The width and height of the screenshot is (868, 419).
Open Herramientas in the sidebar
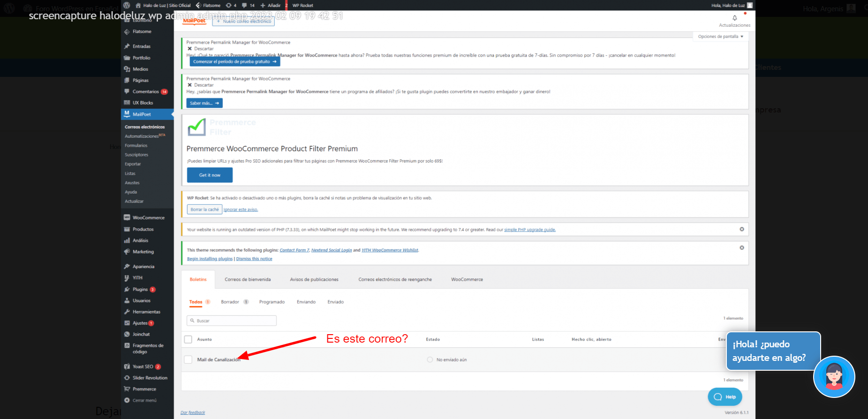(x=147, y=312)
